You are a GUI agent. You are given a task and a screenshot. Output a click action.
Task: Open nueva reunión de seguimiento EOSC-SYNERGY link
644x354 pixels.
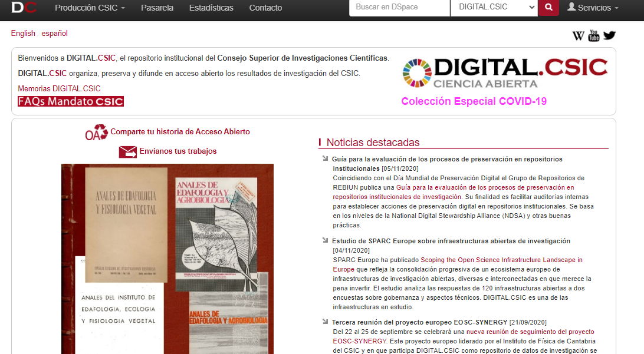point(464,336)
